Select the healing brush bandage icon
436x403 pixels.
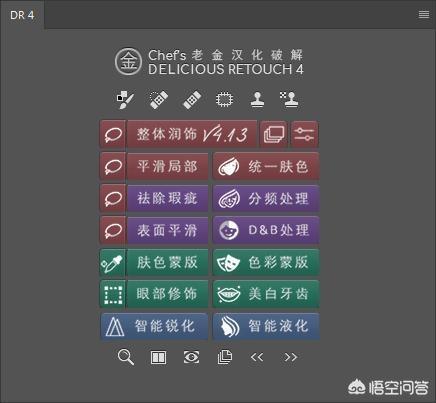pos(192,100)
